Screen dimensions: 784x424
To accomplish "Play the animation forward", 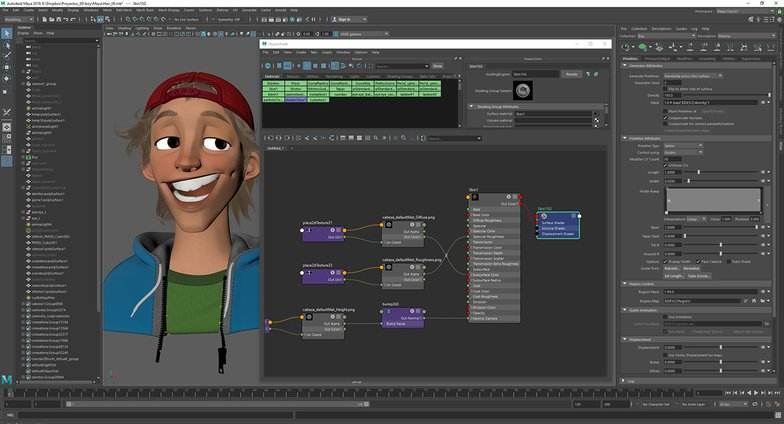I will pos(756,393).
